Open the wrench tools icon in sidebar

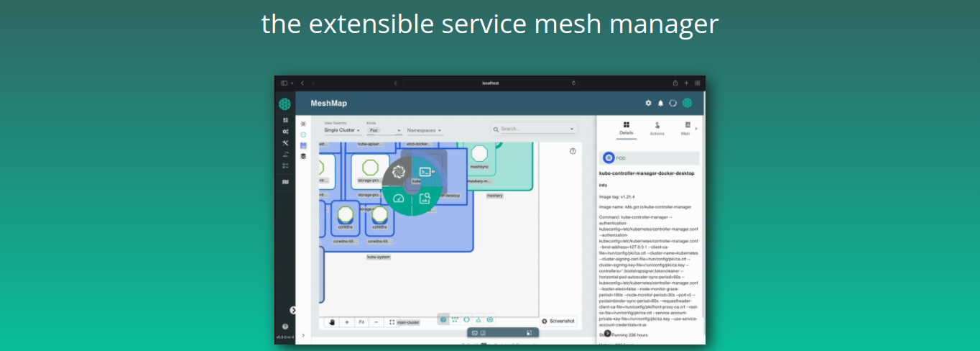285,143
